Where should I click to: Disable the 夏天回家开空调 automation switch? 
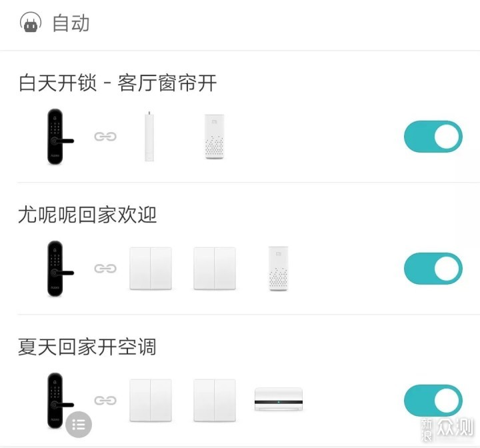tap(433, 401)
